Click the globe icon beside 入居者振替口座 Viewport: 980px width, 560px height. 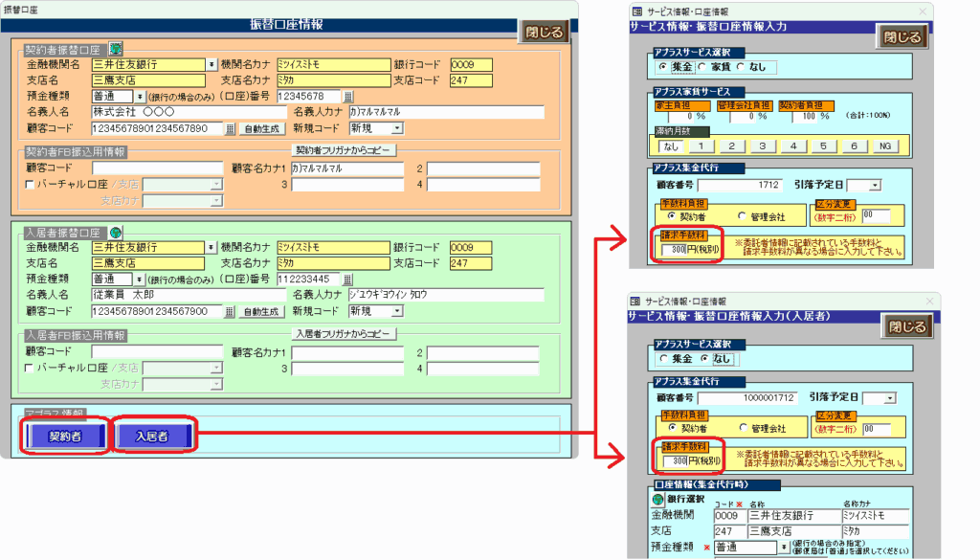[x=116, y=232]
